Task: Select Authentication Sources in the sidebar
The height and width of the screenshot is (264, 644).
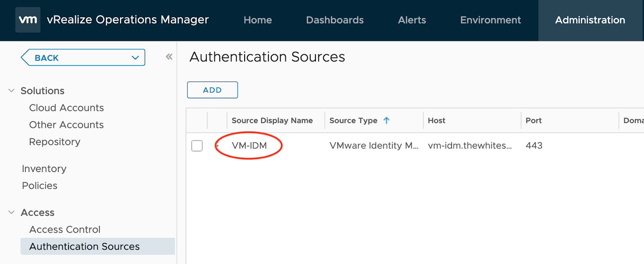Action: pyautogui.click(x=98, y=246)
